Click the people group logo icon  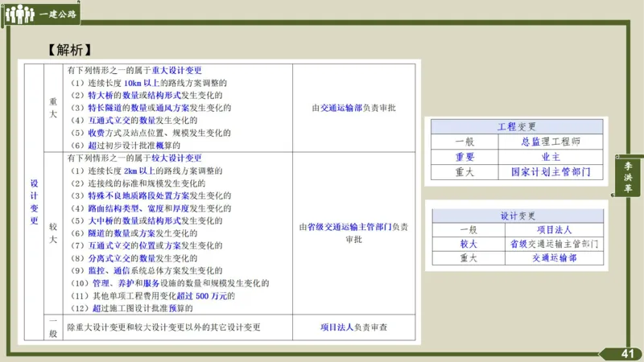(19, 14)
